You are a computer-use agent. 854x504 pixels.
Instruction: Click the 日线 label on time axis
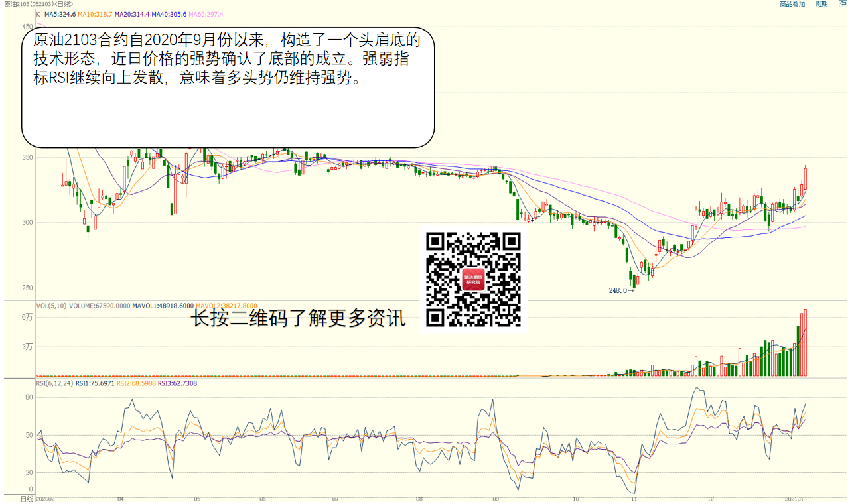(x=27, y=499)
